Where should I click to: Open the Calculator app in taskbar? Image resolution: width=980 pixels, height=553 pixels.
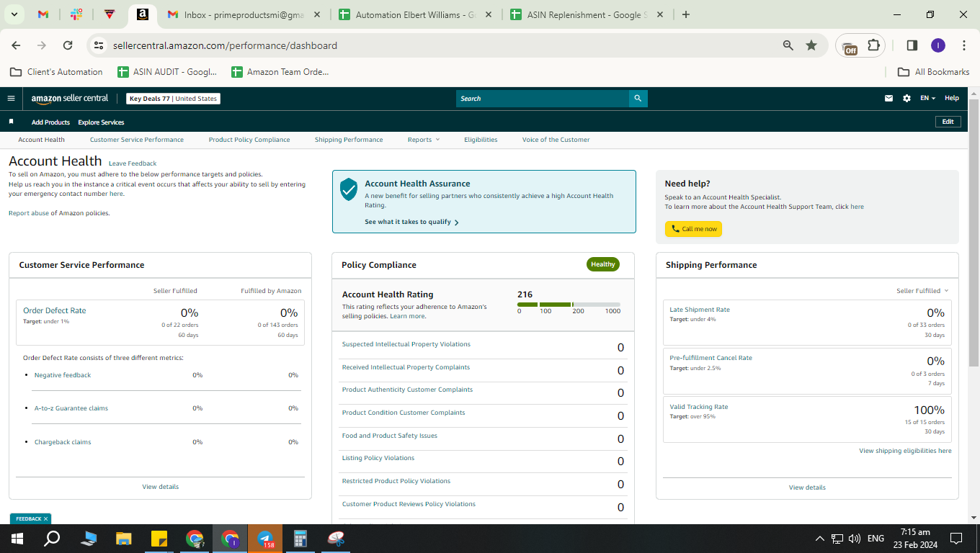300,539
